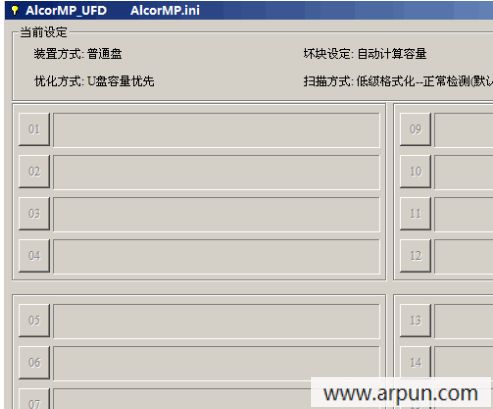Select port button 05

[34, 320]
